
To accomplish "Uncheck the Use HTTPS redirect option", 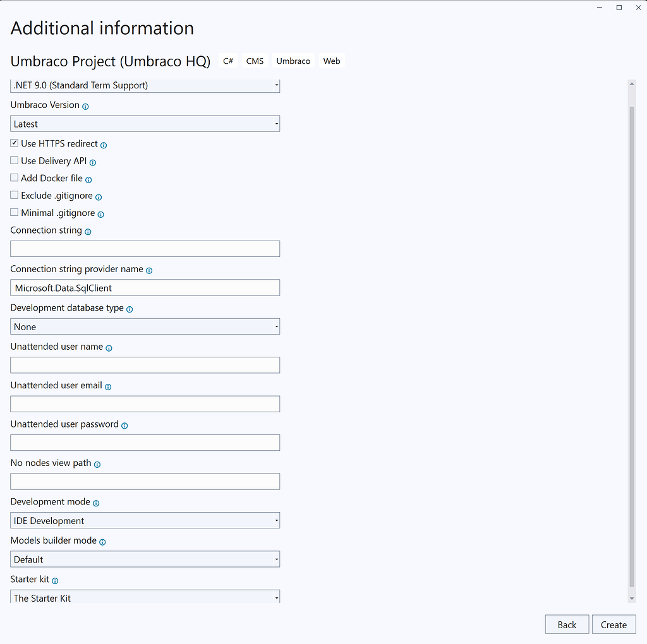I will 13,143.
